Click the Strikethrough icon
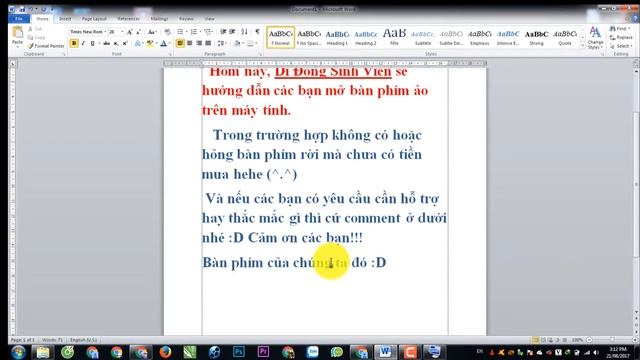 [x=107, y=43]
